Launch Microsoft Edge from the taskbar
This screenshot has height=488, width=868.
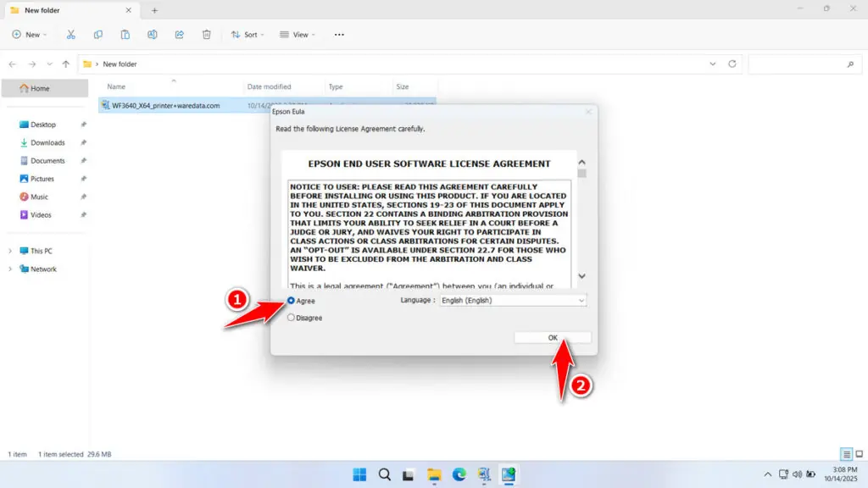click(459, 474)
